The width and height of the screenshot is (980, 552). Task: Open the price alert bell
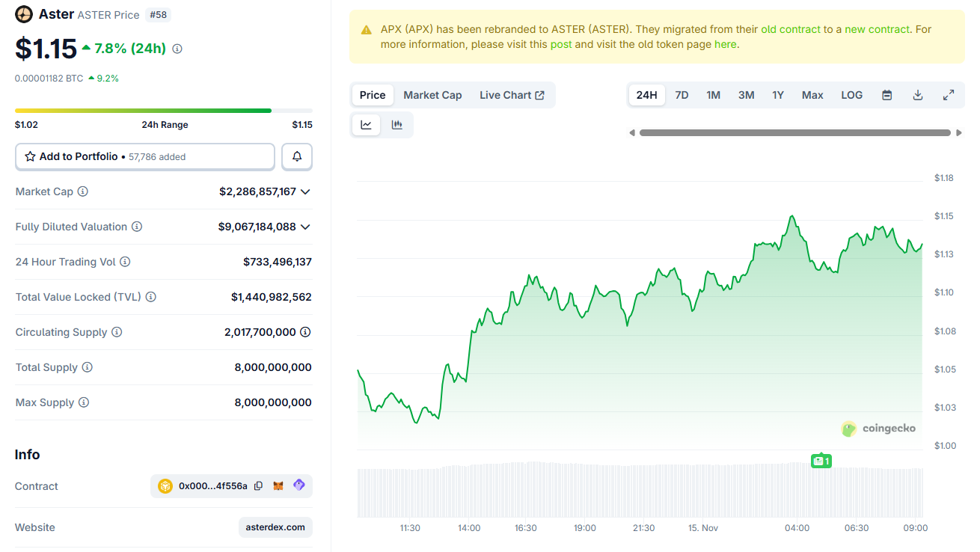297,156
